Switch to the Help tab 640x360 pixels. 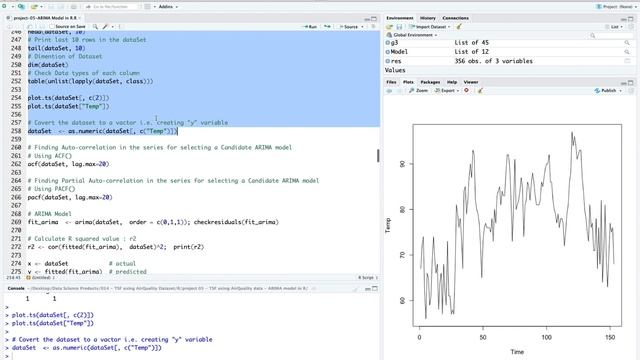point(452,82)
